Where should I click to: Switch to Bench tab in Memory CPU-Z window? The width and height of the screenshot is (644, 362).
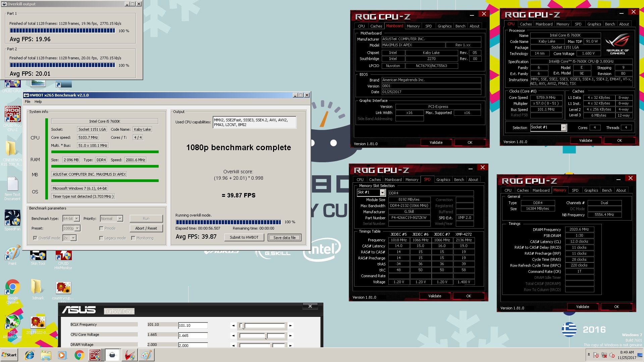(607, 190)
